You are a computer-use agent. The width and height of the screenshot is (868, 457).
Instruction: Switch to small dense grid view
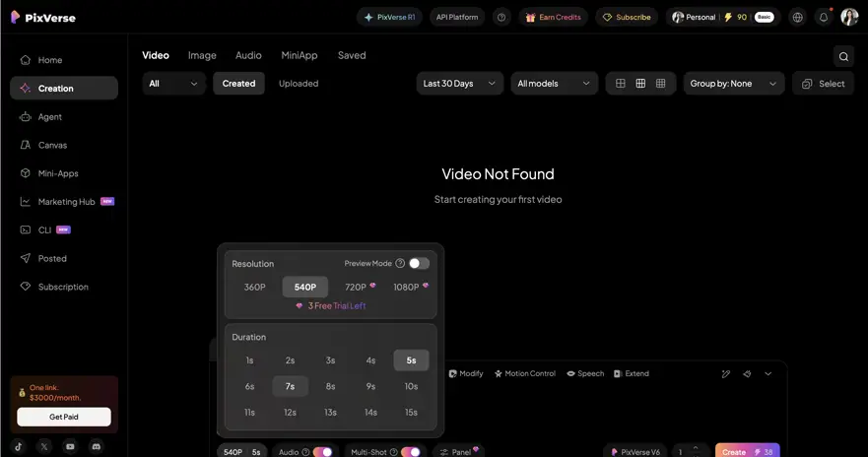[660, 84]
